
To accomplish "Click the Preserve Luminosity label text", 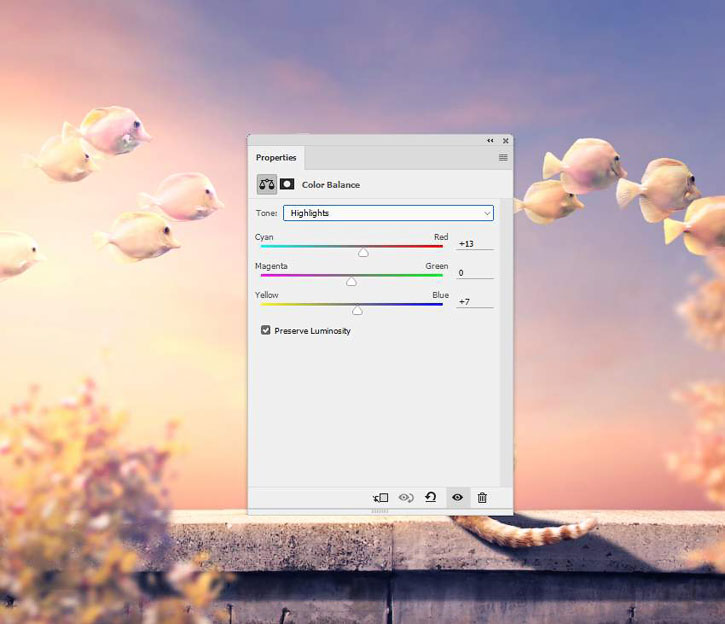I will click(x=313, y=331).
